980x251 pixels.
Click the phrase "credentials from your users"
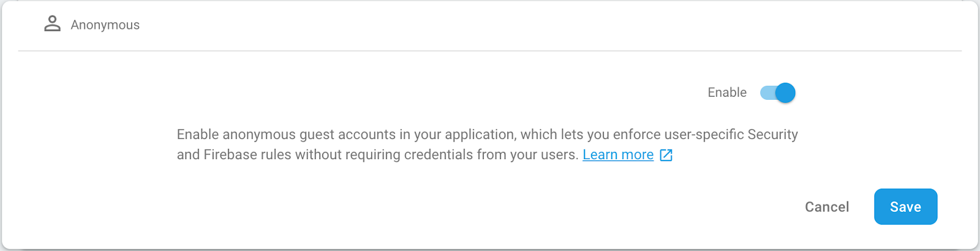(491, 155)
